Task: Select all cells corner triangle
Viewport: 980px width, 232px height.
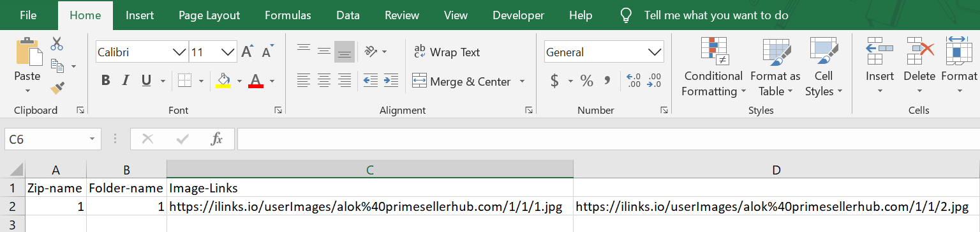Action: pyautogui.click(x=12, y=169)
